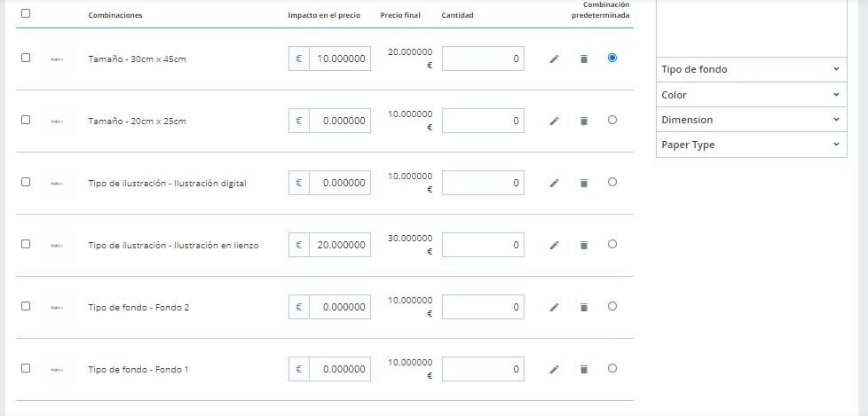868x416 pixels.
Task: Click pencil icon for Ilustración en lienzo
Action: point(555,245)
